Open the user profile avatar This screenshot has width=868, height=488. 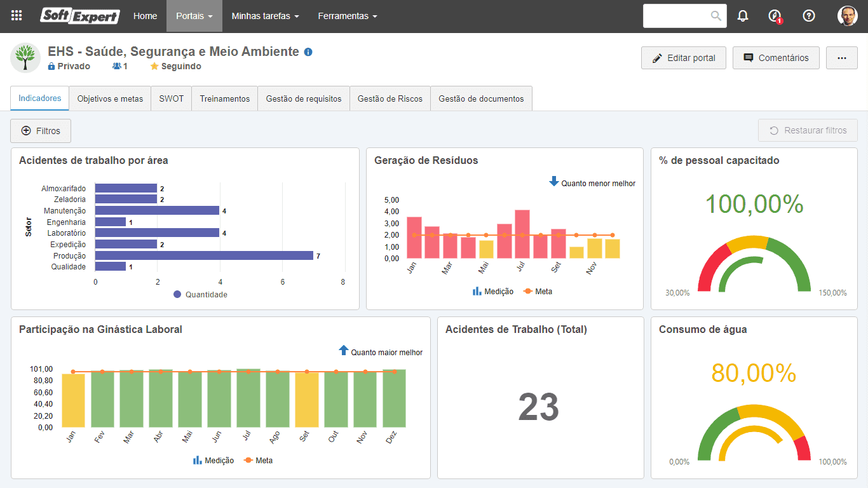pyautogui.click(x=848, y=16)
